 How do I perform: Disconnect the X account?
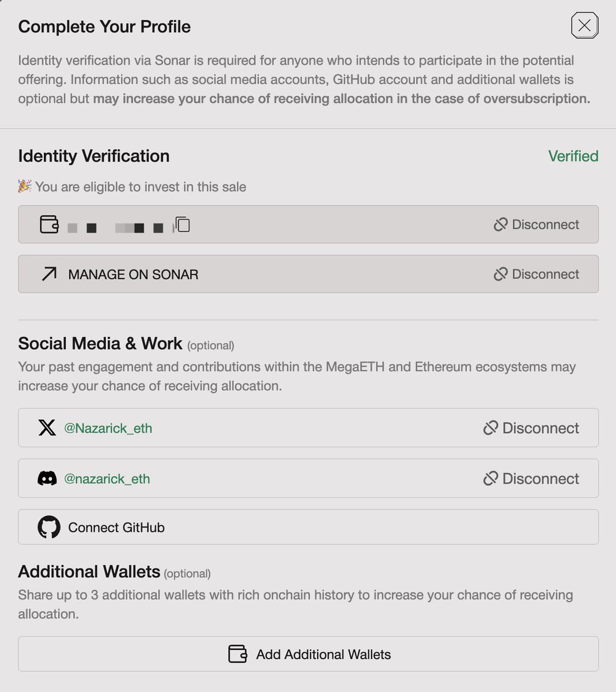pyautogui.click(x=531, y=428)
